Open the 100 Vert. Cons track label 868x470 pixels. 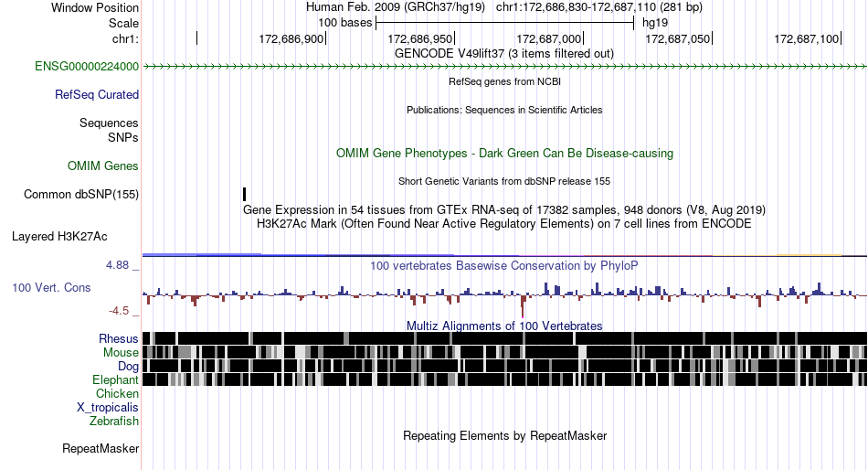pos(51,288)
